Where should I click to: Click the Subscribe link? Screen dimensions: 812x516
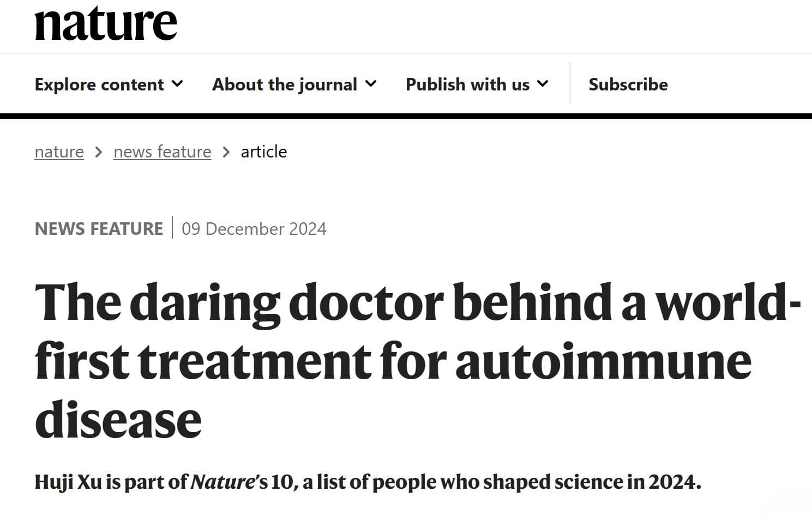[x=628, y=84]
